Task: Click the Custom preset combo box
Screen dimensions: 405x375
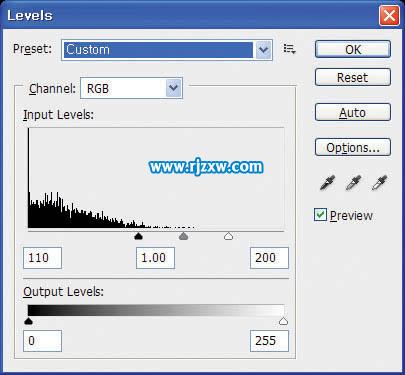Action: coord(167,50)
